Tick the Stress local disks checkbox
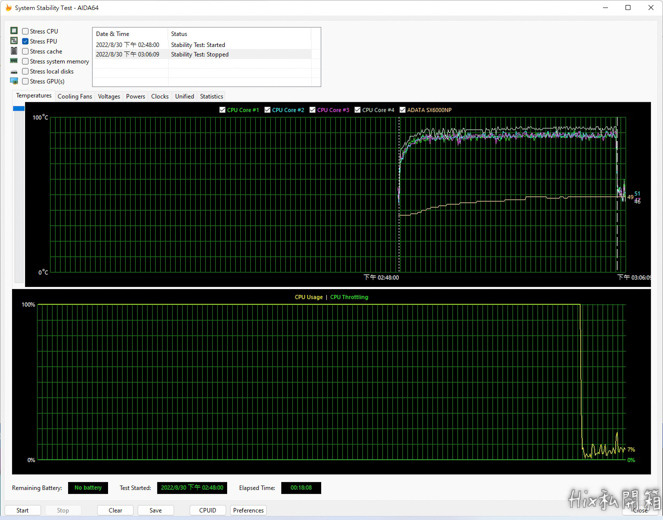 25,71
